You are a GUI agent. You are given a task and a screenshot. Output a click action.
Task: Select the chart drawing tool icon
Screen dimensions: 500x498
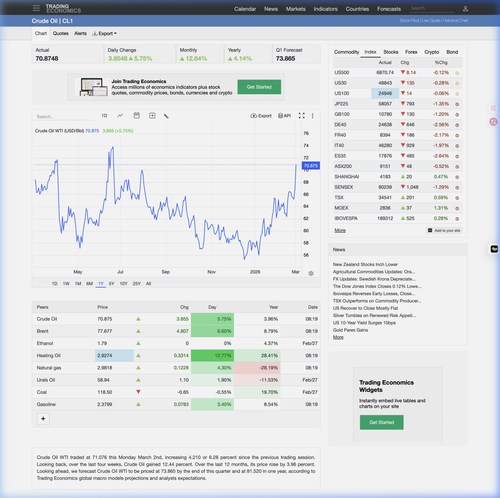166,116
